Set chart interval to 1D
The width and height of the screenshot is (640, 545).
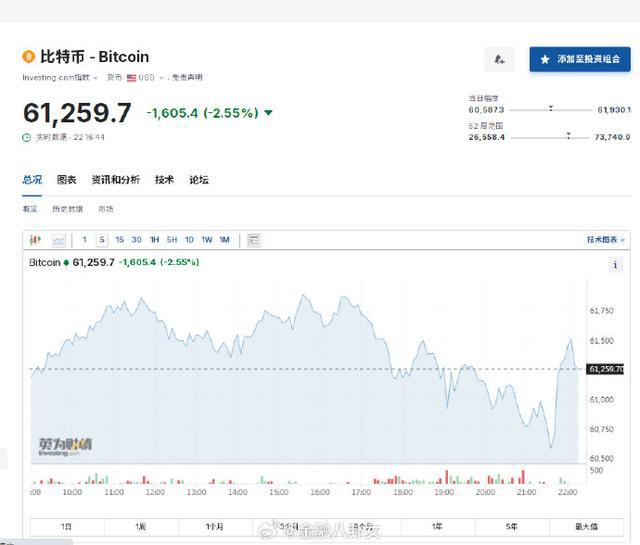click(189, 240)
